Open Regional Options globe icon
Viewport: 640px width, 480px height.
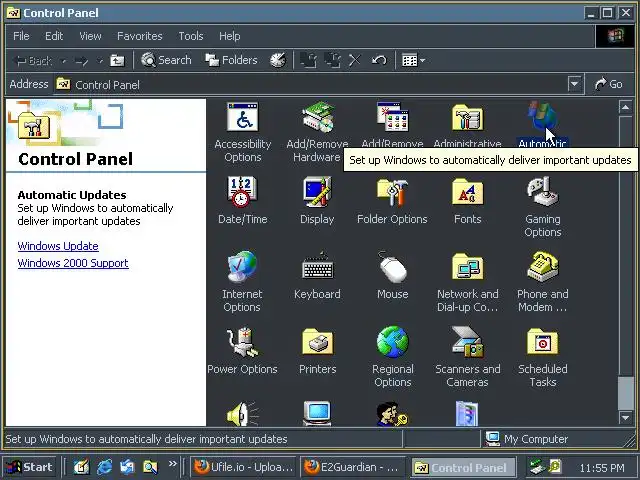click(x=392, y=342)
